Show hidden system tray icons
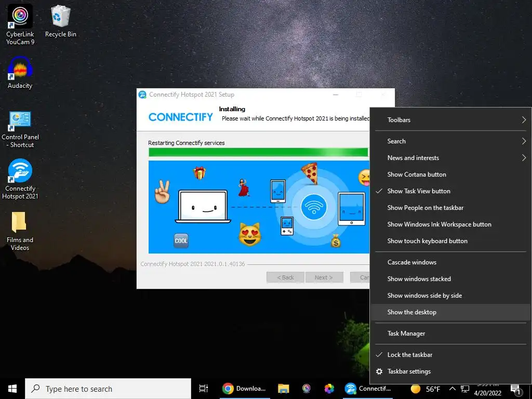Viewport: 532px width, 399px height. [x=453, y=389]
